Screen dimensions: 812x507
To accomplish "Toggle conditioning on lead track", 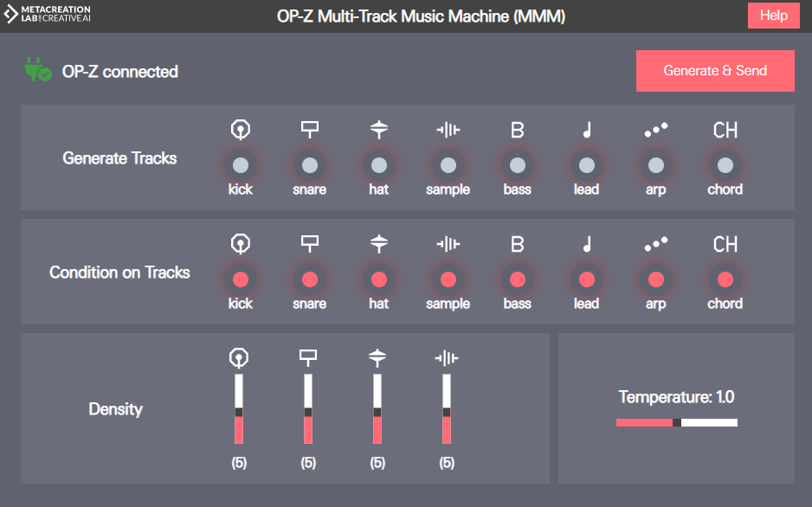I will point(587,279).
